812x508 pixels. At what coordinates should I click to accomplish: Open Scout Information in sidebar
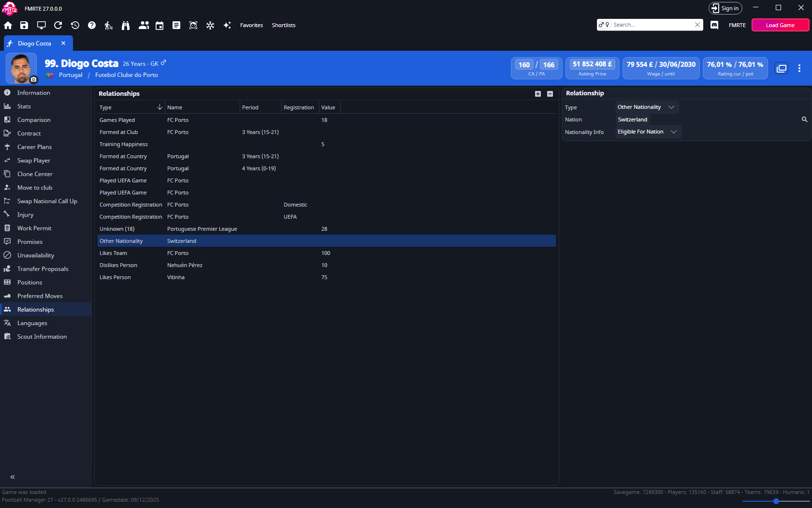[x=45, y=337]
